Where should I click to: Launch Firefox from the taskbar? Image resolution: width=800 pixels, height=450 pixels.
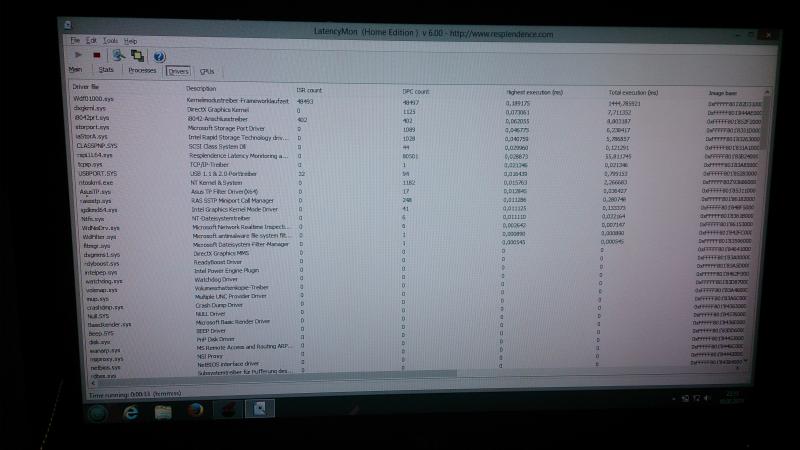point(195,410)
